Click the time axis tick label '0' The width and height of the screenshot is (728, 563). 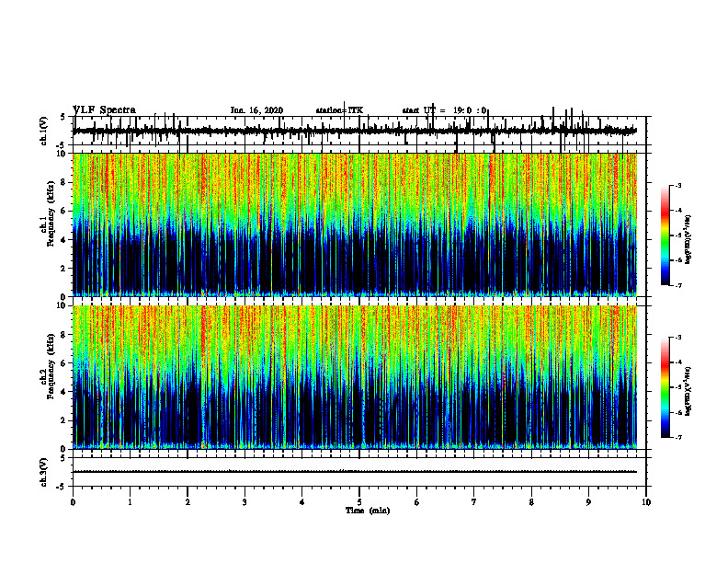[x=73, y=502]
